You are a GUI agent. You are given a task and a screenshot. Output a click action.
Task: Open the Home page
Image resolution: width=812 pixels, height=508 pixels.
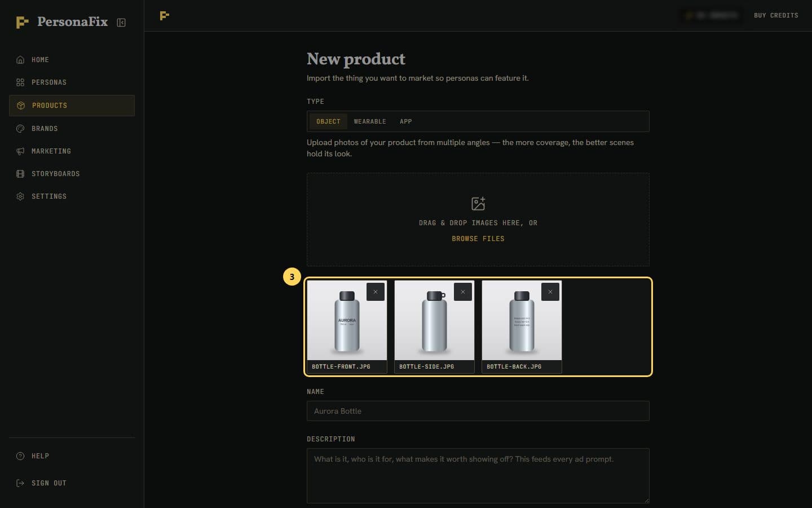(72, 60)
